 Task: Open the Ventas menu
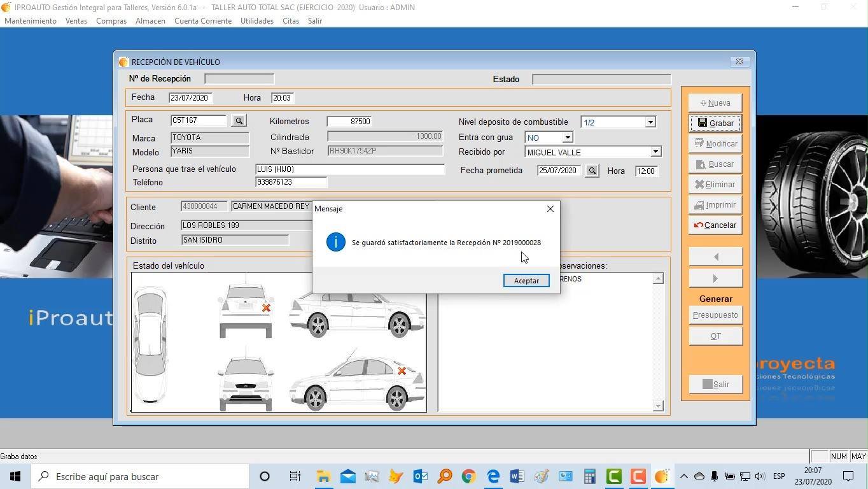[x=76, y=21]
